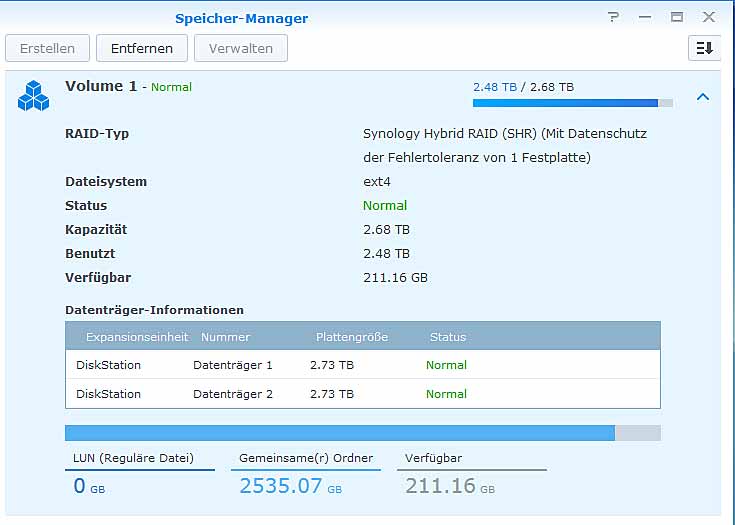Click the large storage allocation bar
Viewport: 735px width, 525px height.
[362, 433]
